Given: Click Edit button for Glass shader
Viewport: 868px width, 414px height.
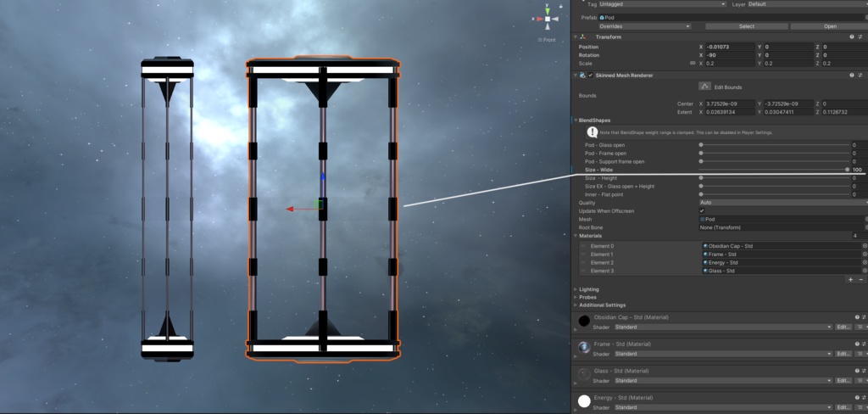Looking at the screenshot, I should tap(843, 380).
